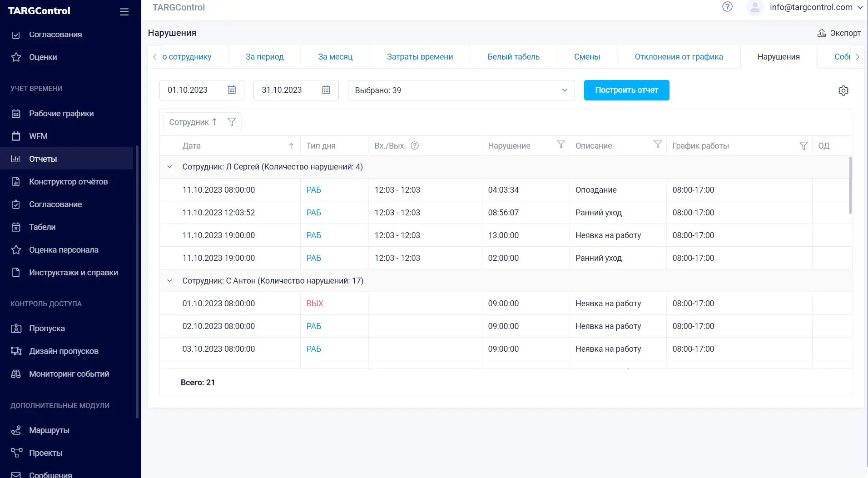The image size is (868, 478).
Task: Click the TARGControl logo in sidebar
Action: tap(39, 11)
